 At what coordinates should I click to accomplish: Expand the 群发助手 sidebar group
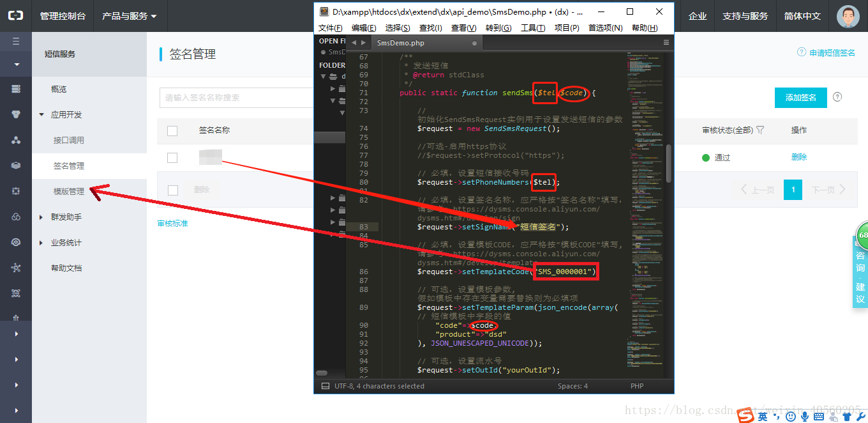[x=41, y=217]
